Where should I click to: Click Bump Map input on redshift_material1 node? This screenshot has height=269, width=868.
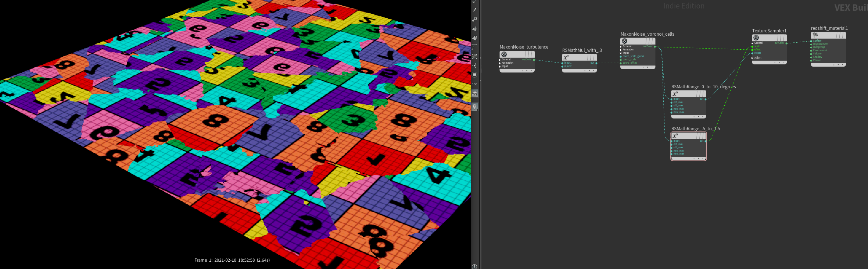[811, 47]
